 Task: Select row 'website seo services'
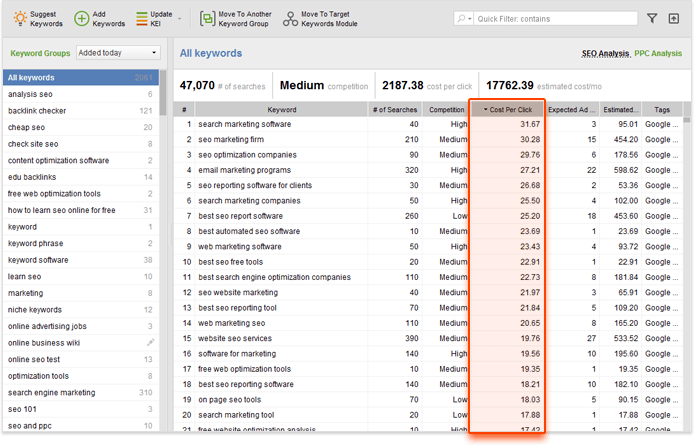tap(428, 338)
